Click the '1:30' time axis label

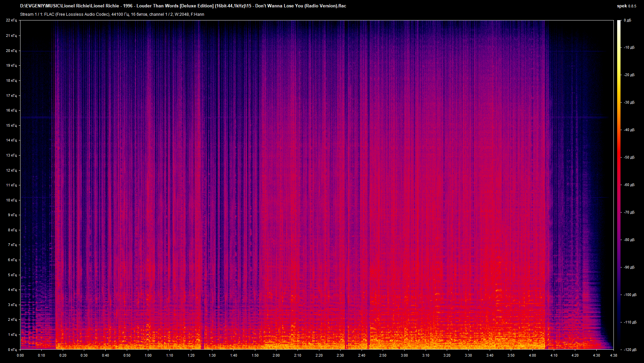[x=212, y=355]
